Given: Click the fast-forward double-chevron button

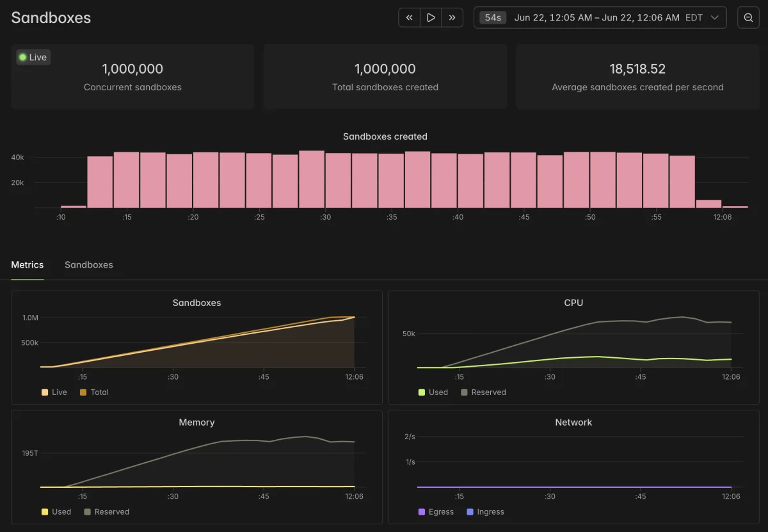Looking at the screenshot, I should 452,18.
